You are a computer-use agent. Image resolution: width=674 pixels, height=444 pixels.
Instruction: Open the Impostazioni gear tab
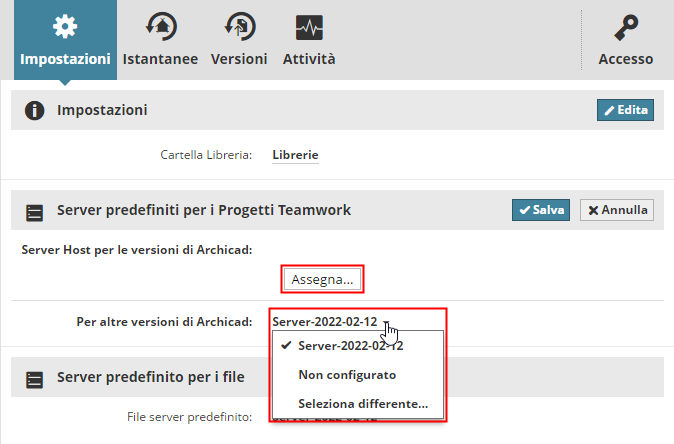tap(66, 26)
